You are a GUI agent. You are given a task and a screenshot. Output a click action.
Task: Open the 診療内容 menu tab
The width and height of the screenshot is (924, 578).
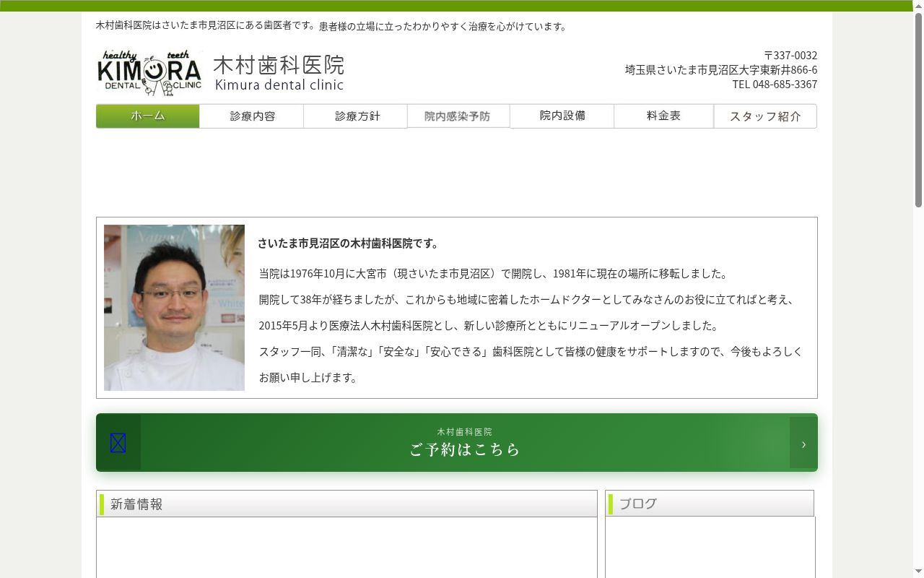[252, 116]
